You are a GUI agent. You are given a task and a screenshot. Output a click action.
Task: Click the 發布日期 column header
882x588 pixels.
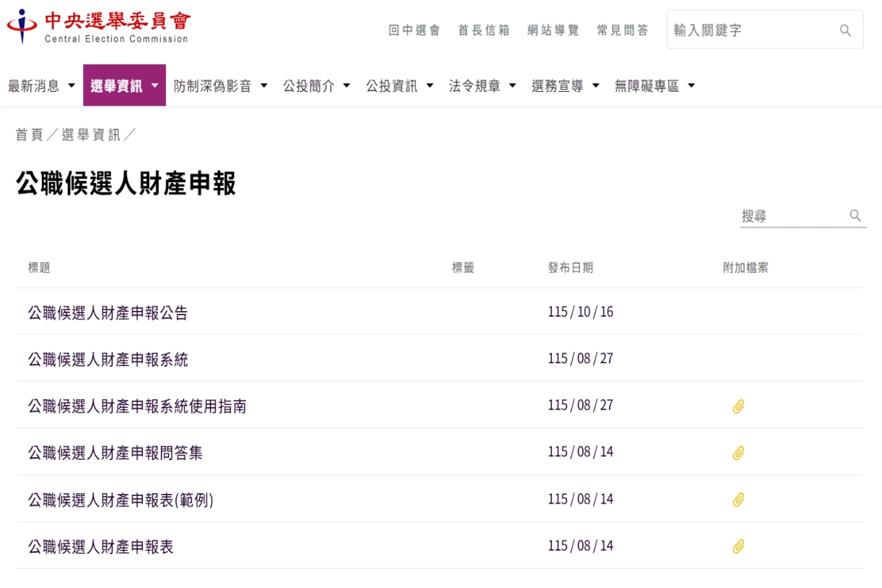[570, 268]
